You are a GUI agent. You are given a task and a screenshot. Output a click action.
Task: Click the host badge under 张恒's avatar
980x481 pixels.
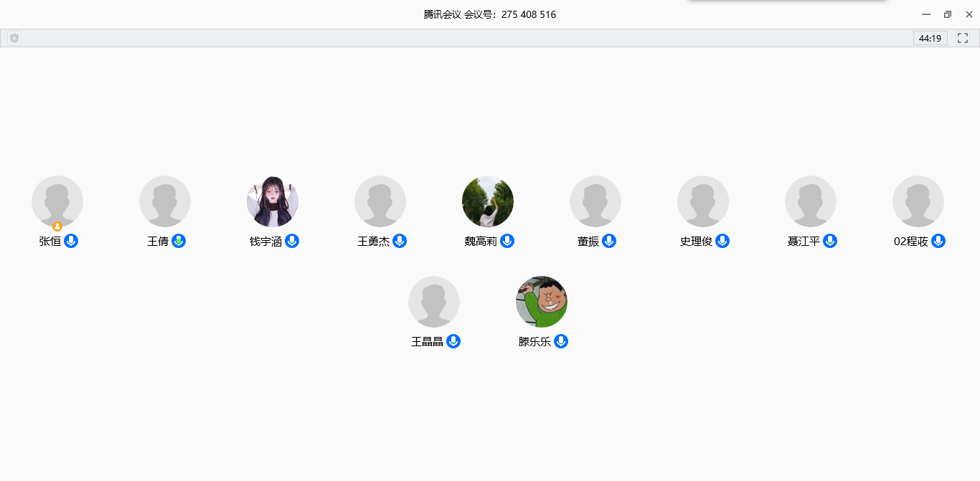[x=57, y=227]
